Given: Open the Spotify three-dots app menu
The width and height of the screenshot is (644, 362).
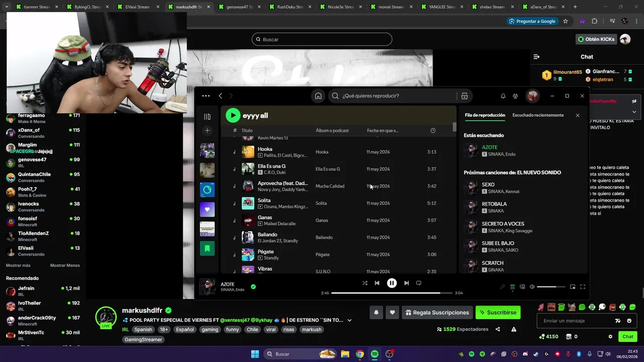Looking at the screenshot, I should pyautogui.click(x=206, y=96).
